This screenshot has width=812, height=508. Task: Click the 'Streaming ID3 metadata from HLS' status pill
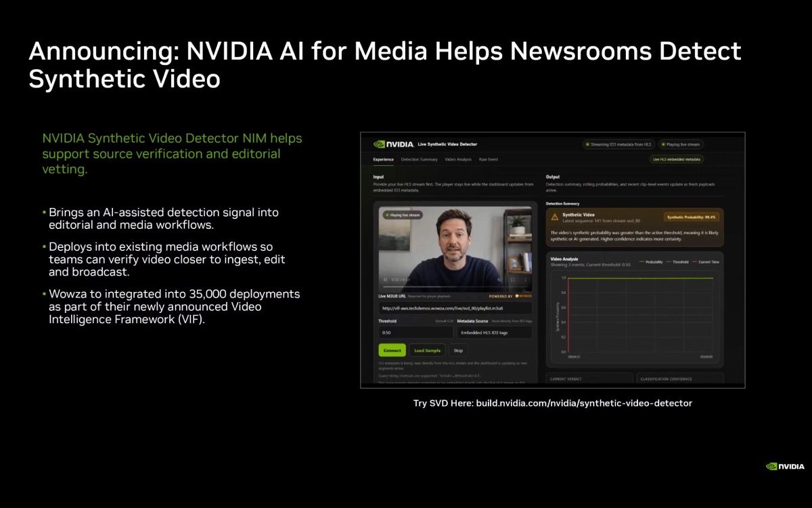tap(618, 144)
